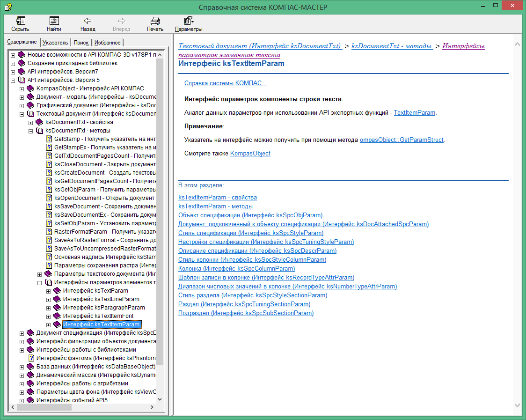
Task: Click the book icon beside ksDocumentTxt - свойства
Action: coord(39,122)
